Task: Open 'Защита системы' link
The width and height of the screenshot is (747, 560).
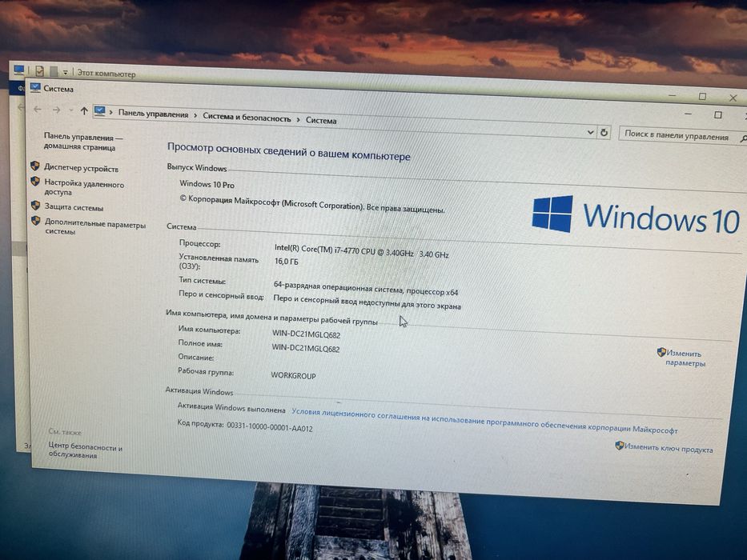Action: click(74, 207)
